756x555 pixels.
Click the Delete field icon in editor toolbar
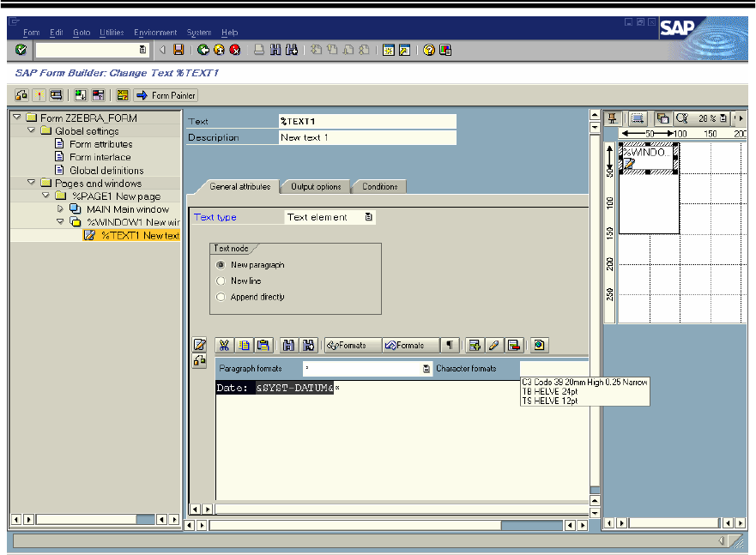click(x=513, y=345)
